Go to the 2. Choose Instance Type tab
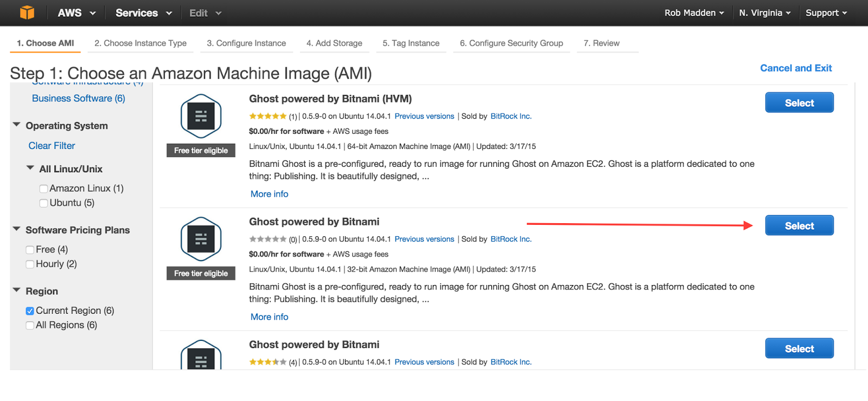Image resolution: width=868 pixels, height=401 pixels. [140, 43]
